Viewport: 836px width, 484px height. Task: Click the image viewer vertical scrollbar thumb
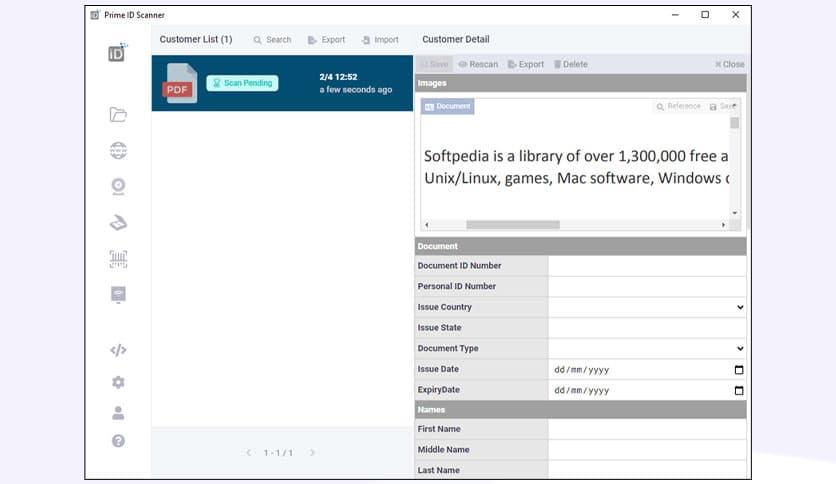735,123
